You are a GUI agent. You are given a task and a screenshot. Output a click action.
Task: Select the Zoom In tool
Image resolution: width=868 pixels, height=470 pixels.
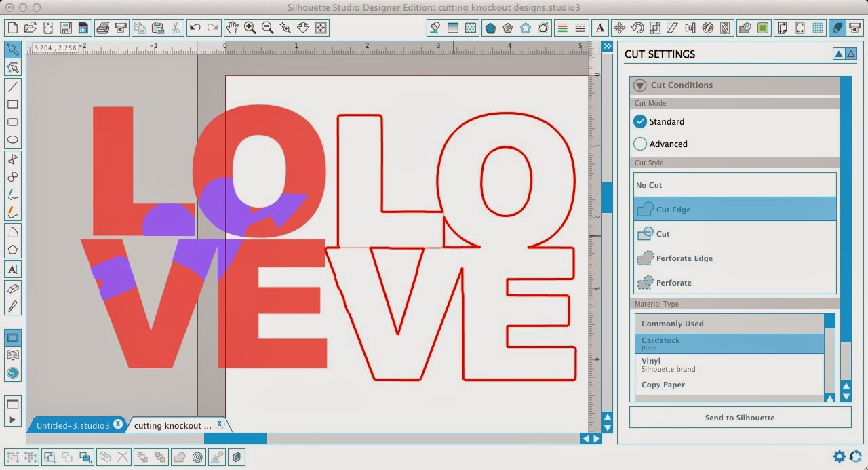coord(250,28)
